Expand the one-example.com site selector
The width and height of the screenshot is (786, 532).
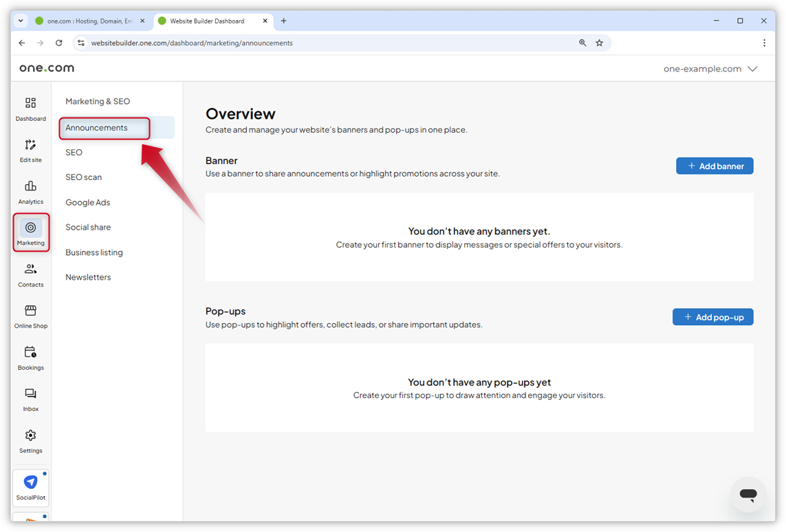pos(711,68)
